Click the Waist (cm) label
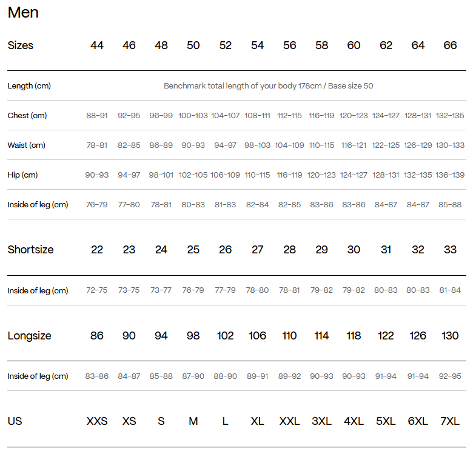This screenshot has width=476, height=454. (x=27, y=145)
